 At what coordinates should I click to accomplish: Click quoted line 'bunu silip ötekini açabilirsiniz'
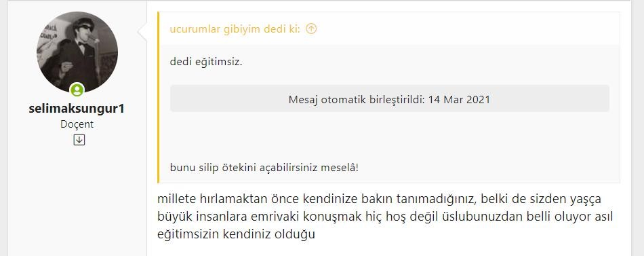coord(243,168)
